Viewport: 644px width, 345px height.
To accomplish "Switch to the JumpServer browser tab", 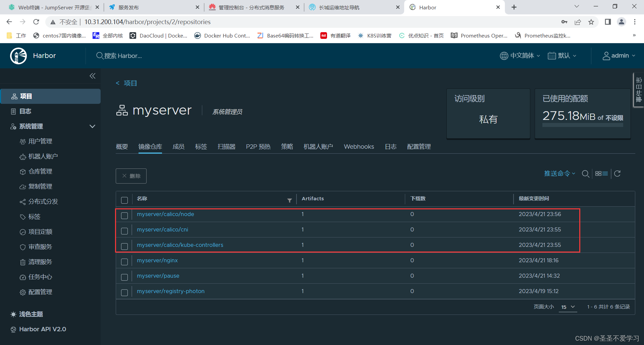I will point(54,7).
